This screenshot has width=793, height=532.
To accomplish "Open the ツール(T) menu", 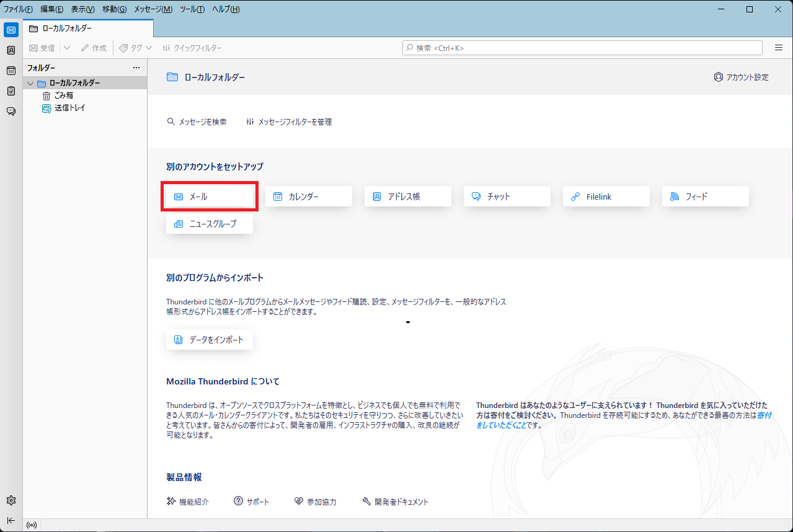I will tap(192, 9).
